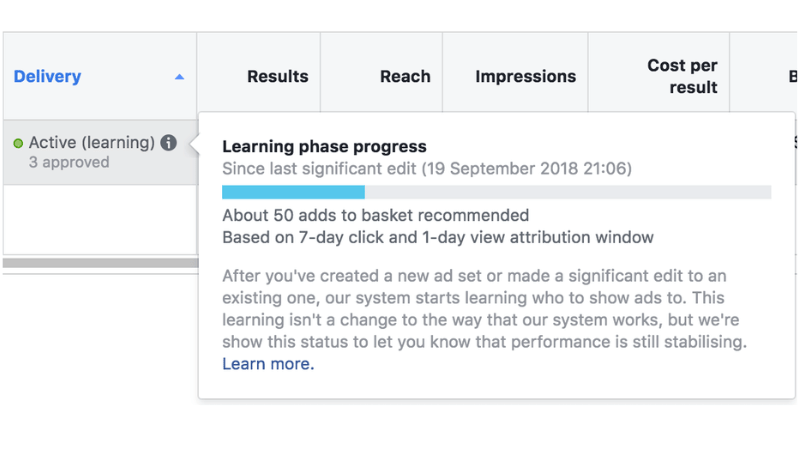The image size is (800, 450).
Task: Click 'About 50 adds to basket recommended' text
Action: pyautogui.click(x=375, y=215)
